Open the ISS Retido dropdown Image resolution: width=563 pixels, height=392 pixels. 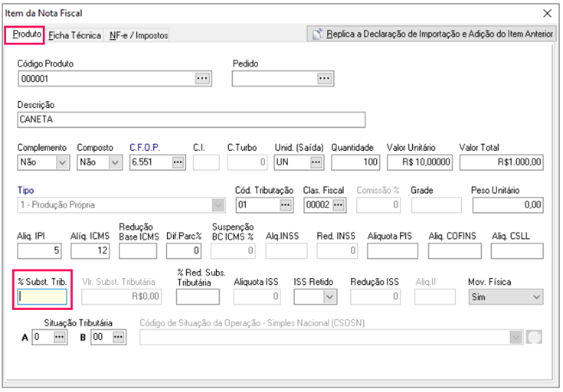(x=329, y=296)
